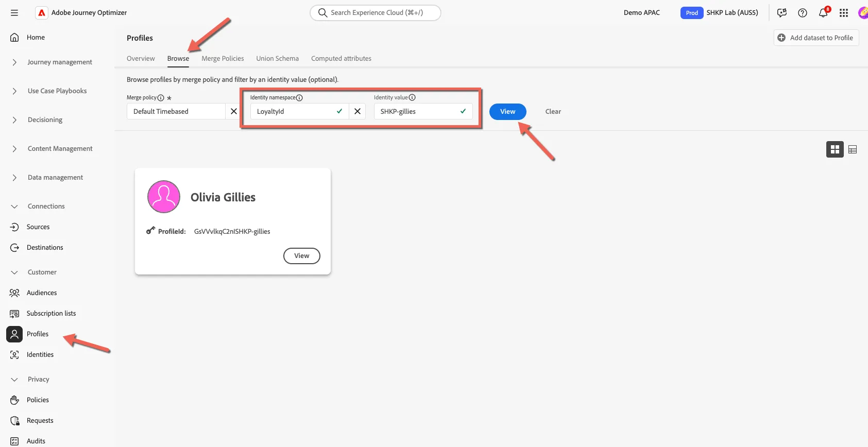Switch to table list view
Image resolution: width=868 pixels, height=447 pixels.
(x=853, y=149)
